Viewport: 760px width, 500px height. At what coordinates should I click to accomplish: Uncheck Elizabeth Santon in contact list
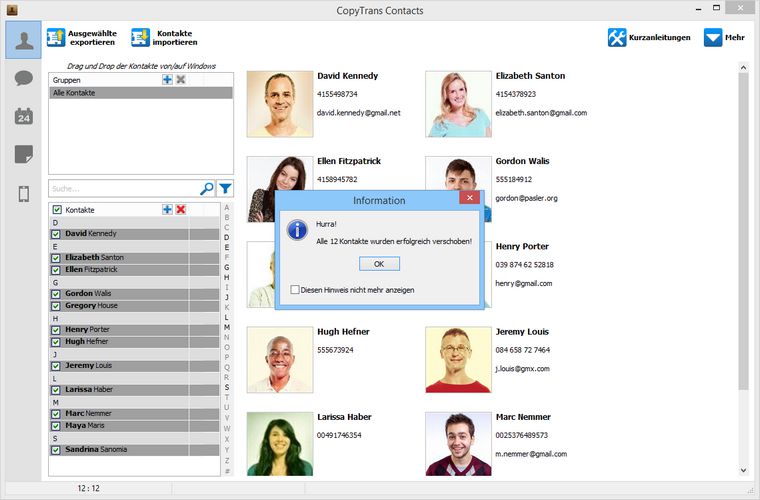tap(56, 258)
